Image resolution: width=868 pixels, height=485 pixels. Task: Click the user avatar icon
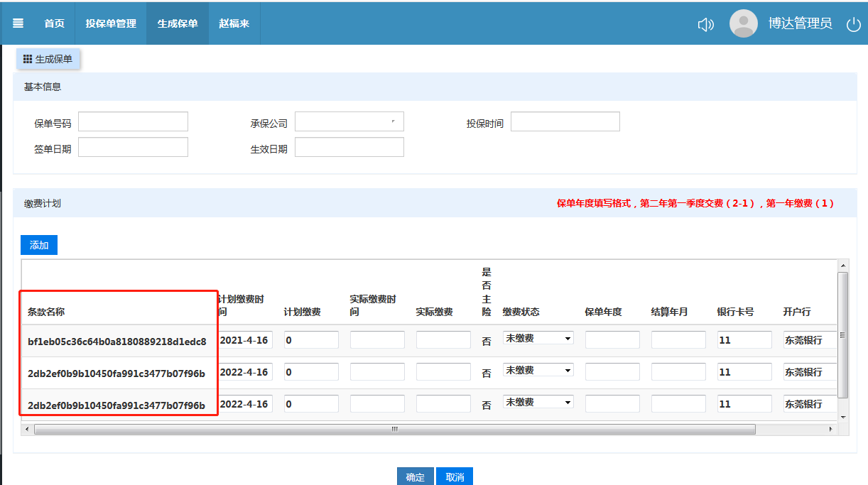(x=743, y=23)
